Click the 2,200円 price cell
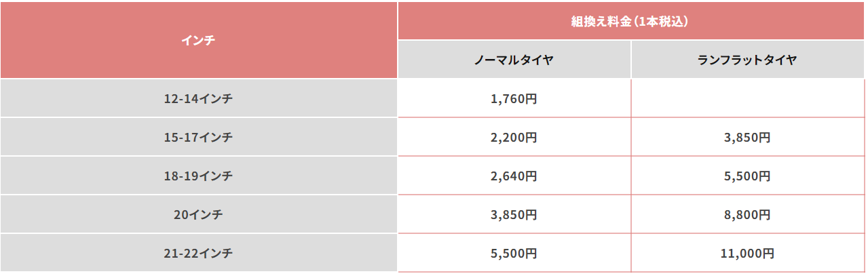This screenshot has width=868, height=276. click(514, 137)
